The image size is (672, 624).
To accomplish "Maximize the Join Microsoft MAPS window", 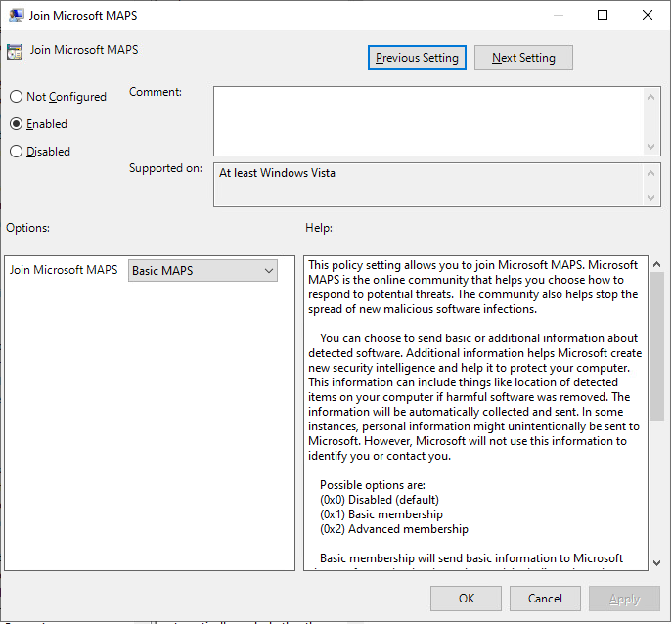I will tap(603, 15).
